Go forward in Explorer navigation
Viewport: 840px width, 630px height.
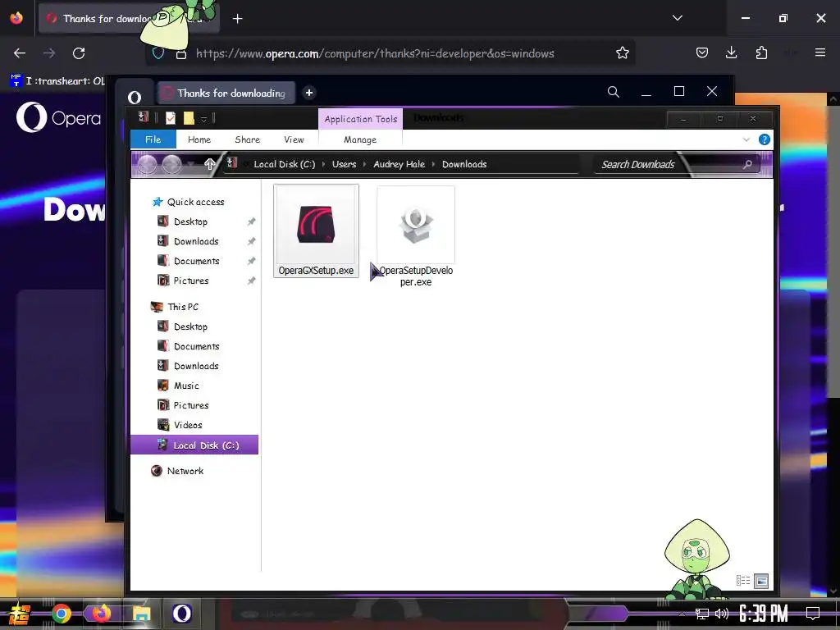pos(172,164)
